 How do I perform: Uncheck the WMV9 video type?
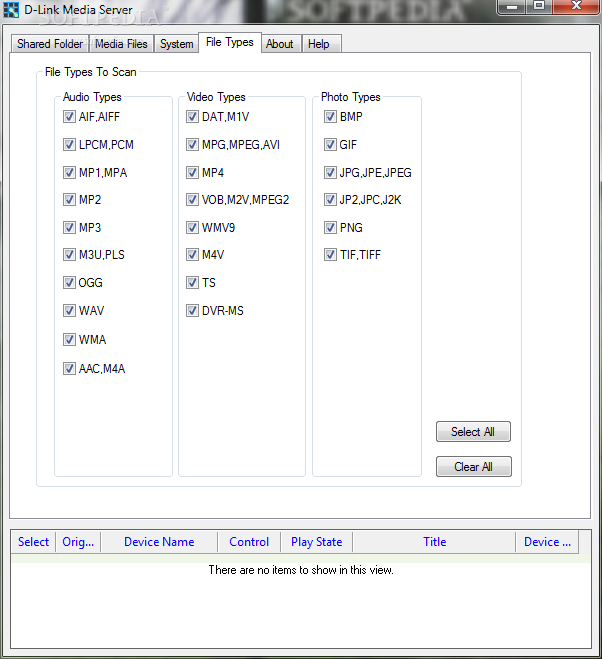click(192, 227)
